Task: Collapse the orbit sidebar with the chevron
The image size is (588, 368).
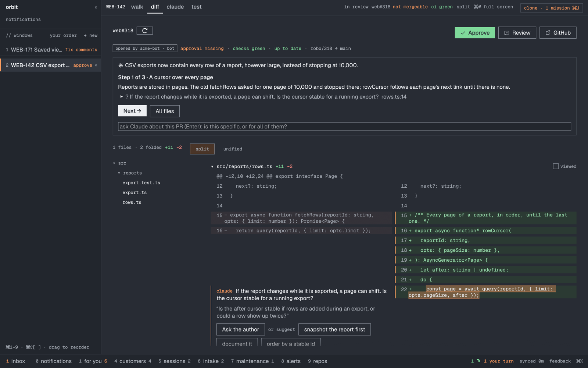Action: (96, 7)
